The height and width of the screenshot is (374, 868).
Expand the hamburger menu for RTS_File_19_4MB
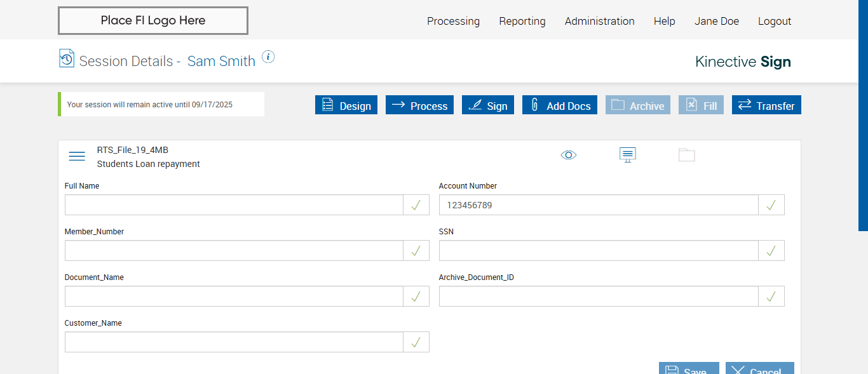(x=77, y=156)
